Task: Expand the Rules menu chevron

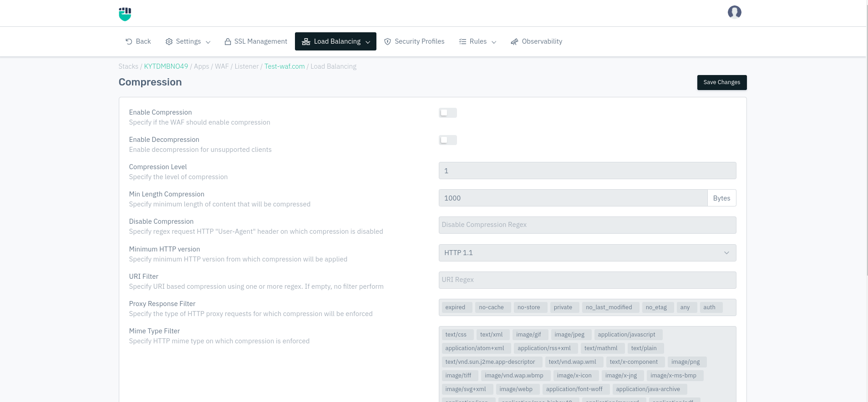Action: tap(494, 42)
